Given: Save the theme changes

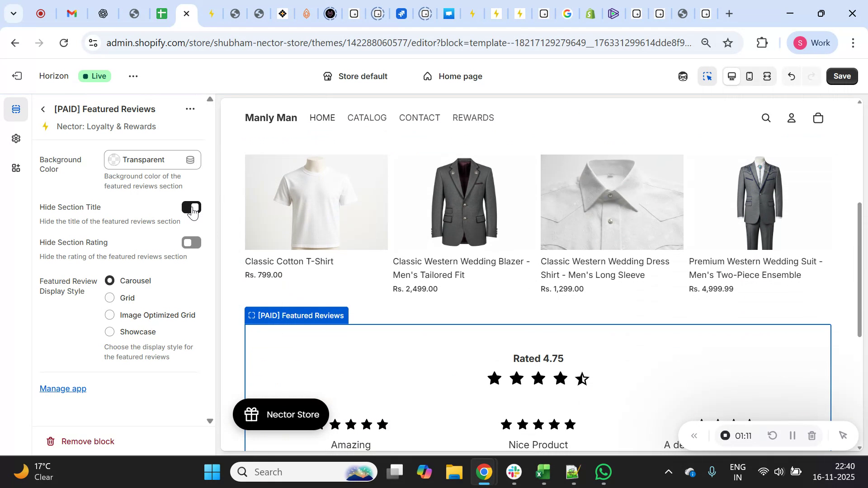Looking at the screenshot, I should 841,76.
